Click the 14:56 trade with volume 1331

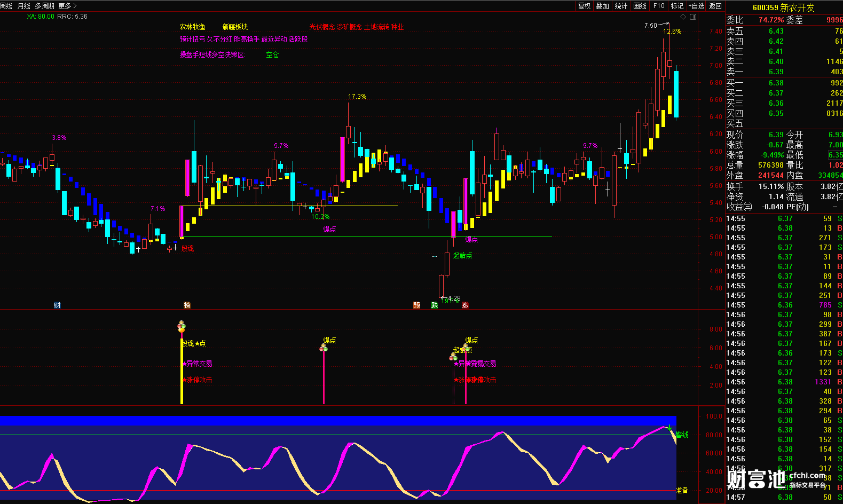(784, 382)
